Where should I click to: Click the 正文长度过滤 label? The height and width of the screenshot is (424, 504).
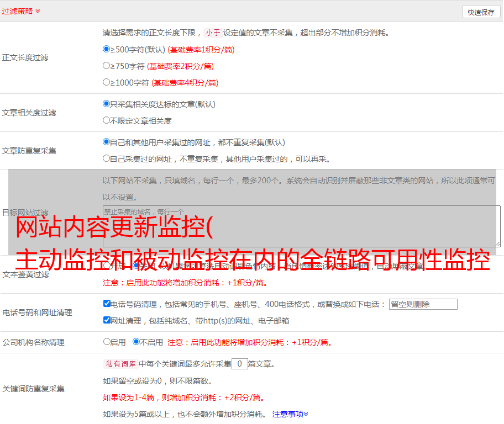tap(25, 57)
